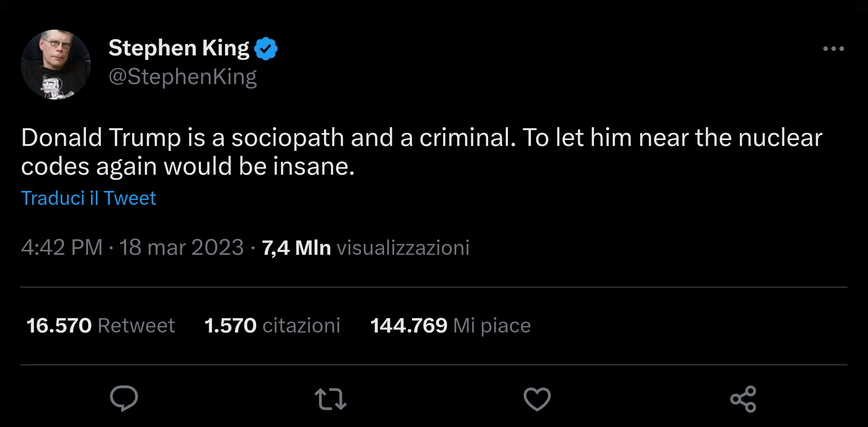
Task: Click the 18 mar 2023 date
Action: click(x=182, y=247)
